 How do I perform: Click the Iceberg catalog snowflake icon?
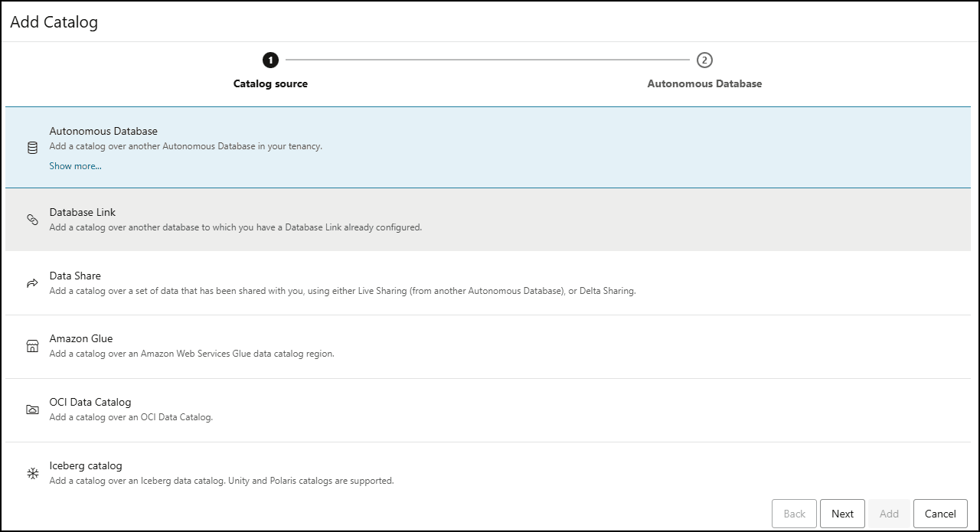pos(31,473)
